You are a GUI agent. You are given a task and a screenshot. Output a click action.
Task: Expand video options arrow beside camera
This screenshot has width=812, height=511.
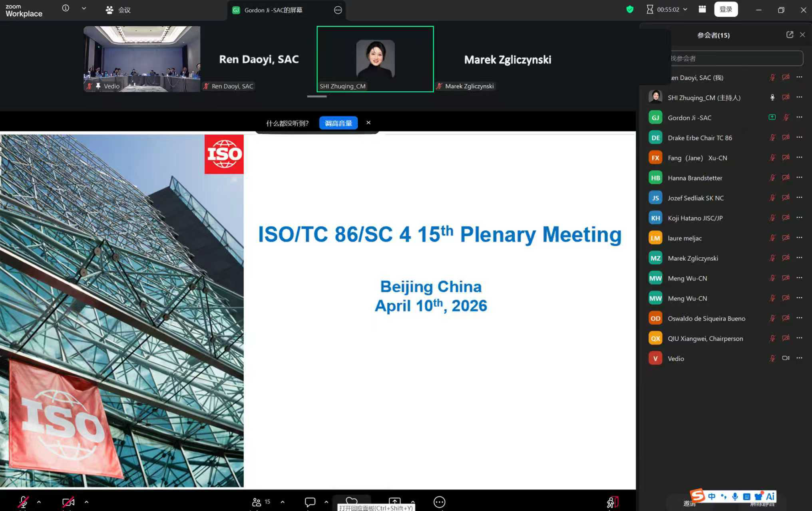tap(86, 502)
